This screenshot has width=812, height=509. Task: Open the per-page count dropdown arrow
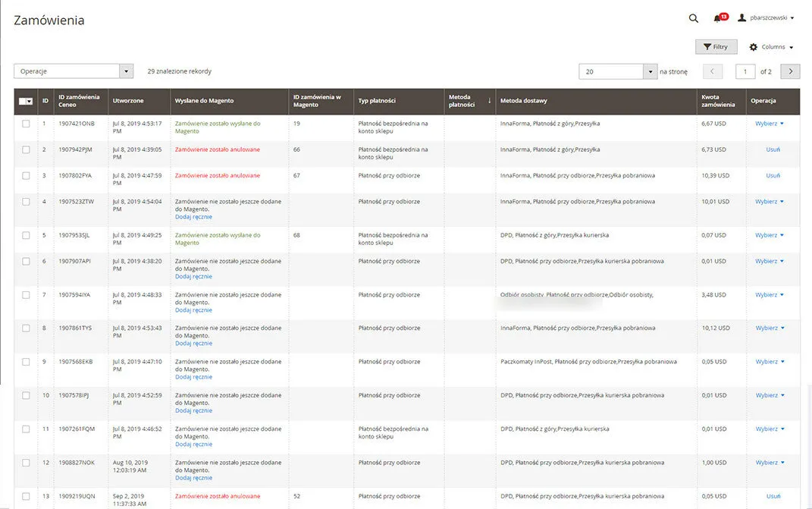(x=651, y=71)
